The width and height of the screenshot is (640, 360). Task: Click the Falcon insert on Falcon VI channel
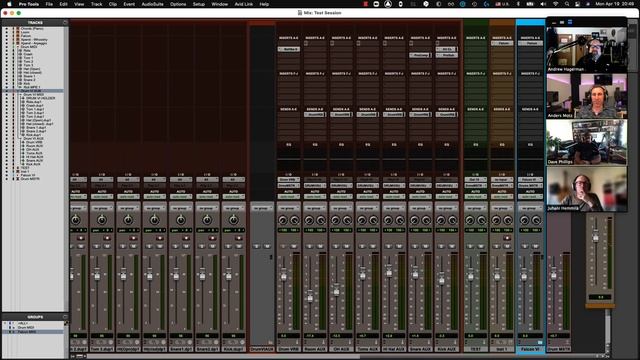530,43
